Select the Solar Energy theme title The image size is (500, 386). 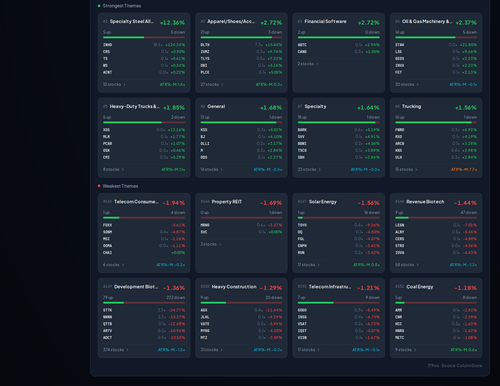pos(323,202)
